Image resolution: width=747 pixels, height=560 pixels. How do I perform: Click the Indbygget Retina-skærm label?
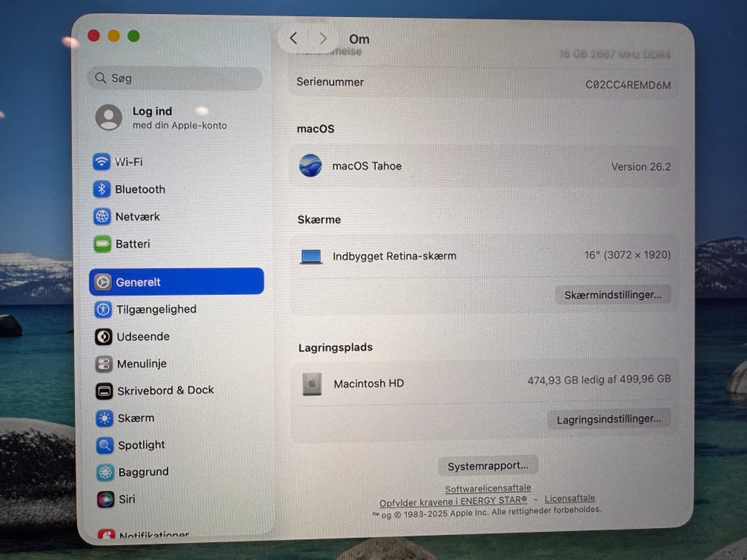tap(395, 256)
